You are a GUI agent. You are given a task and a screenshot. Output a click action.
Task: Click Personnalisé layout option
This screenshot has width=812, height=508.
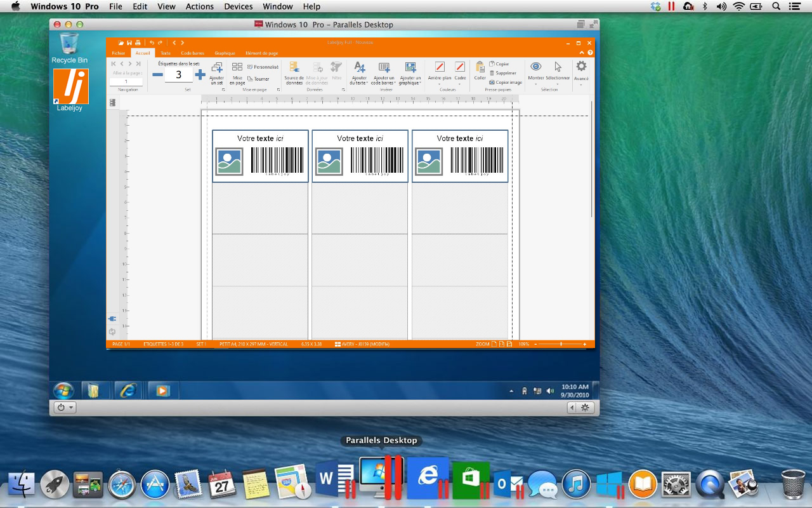pyautogui.click(x=263, y=67)
